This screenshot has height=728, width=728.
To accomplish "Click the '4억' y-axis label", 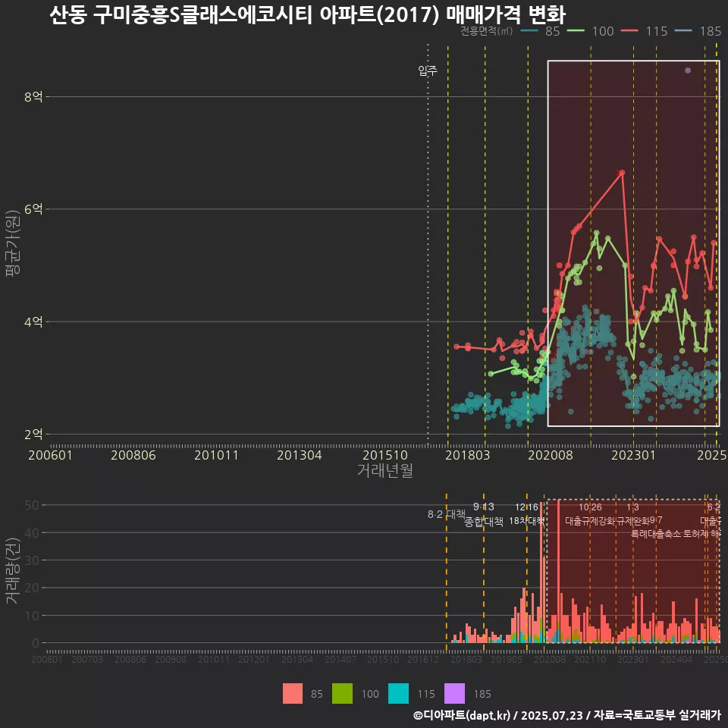I will click(x=33, y=322).
